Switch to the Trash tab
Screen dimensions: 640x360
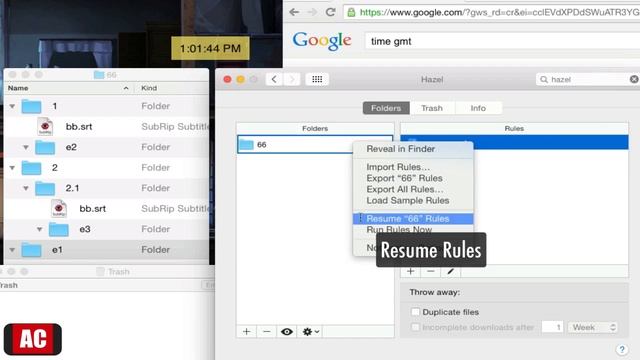(x=432, y=108)
